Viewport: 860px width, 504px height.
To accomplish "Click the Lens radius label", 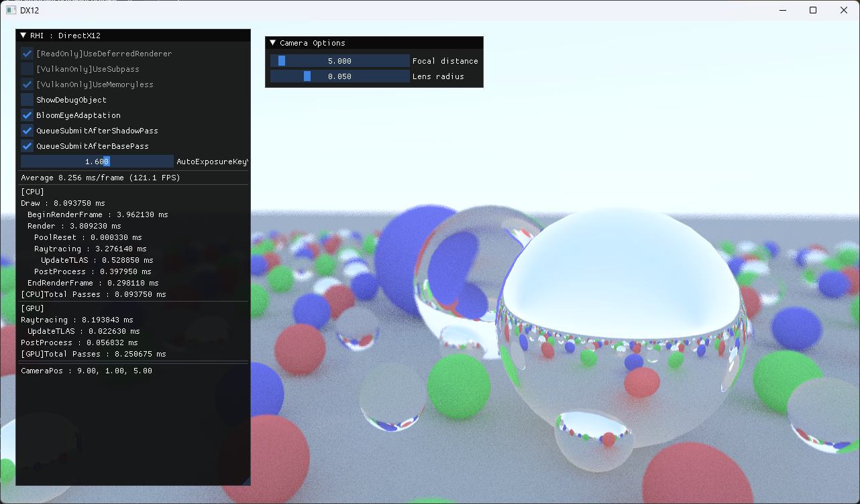I will tap(438, 76).
